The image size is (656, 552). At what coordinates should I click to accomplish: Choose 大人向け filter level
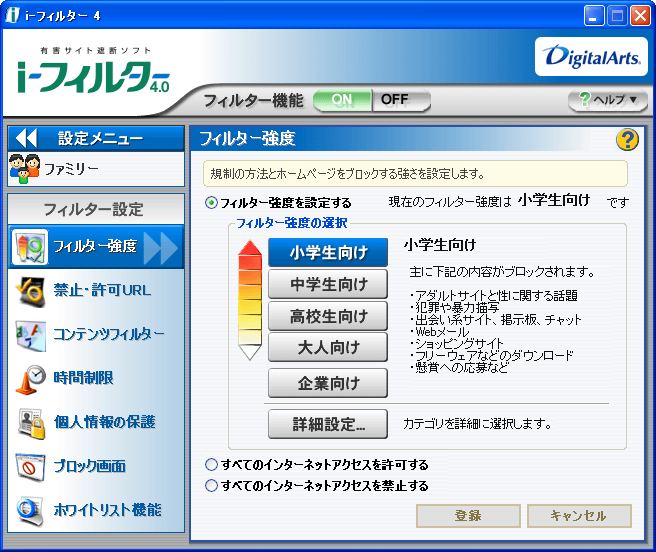click(328, 347)
